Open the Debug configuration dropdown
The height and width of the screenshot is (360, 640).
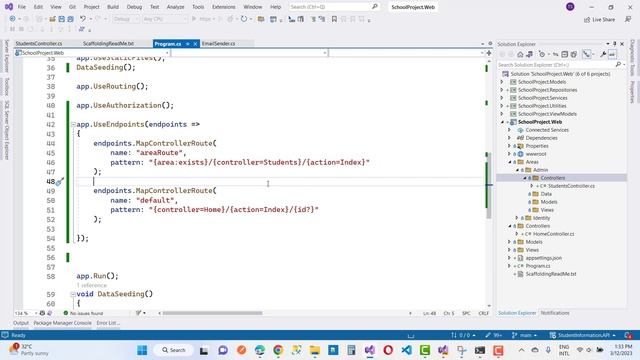pyautogui.click(x=125, y=19)
